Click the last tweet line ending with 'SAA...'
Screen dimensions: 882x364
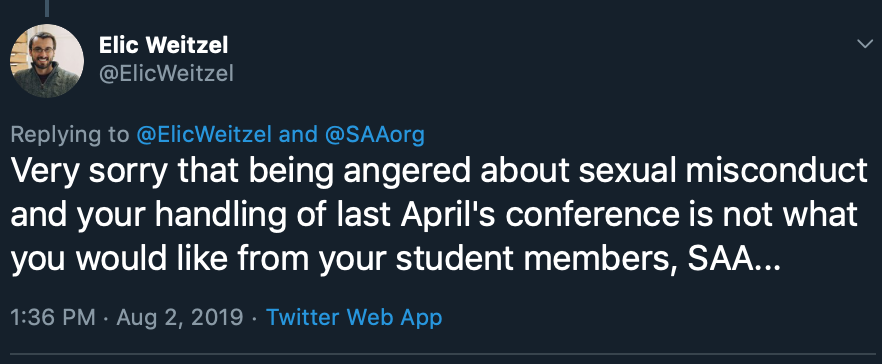point(396,259)
